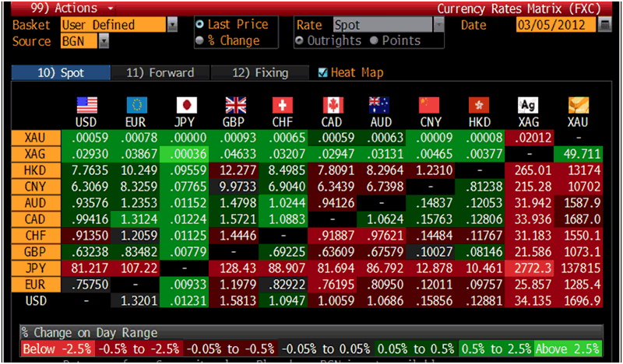The height and width of the screenshot is (364, 623).
Task: Select the CHF Swiss flag icon
Action: pos(284,106)
